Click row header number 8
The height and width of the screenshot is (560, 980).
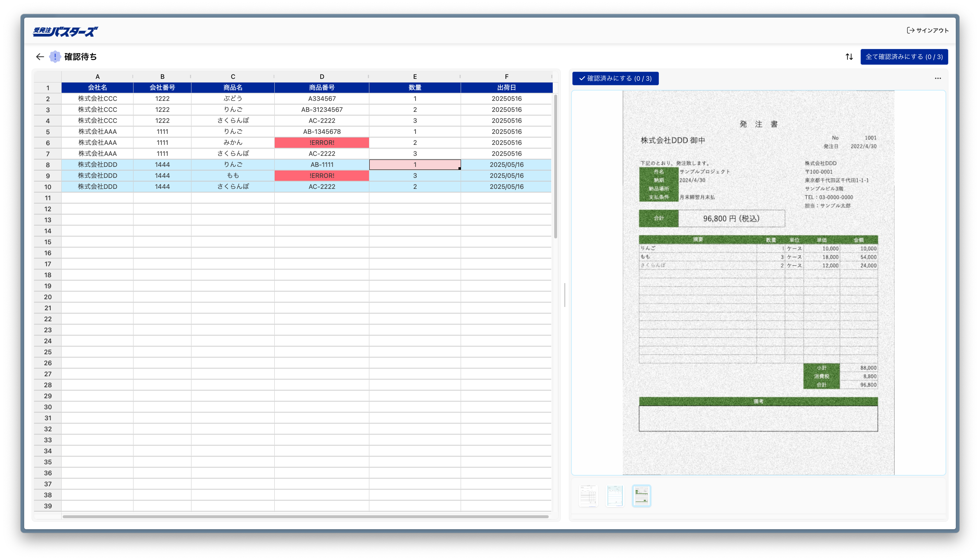[48, 165]
